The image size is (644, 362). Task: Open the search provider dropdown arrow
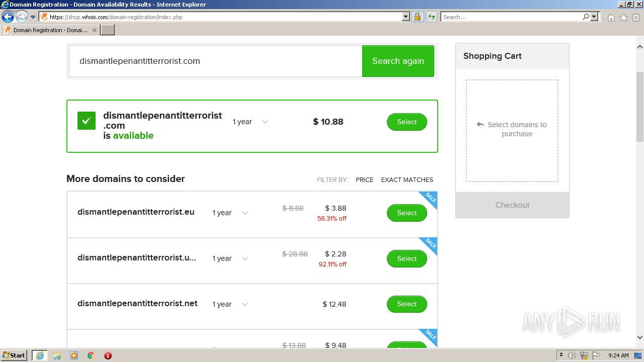coord(594,17)
